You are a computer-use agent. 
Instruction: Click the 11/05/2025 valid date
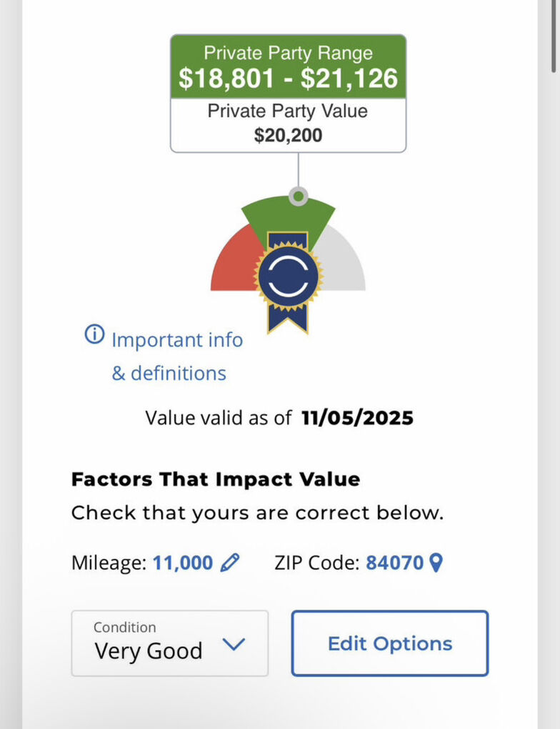coord(357,417)
